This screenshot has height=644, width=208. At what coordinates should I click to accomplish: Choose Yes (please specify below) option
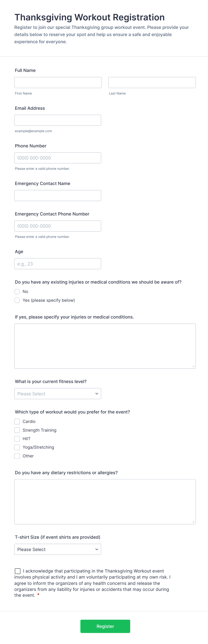point(17,300)
